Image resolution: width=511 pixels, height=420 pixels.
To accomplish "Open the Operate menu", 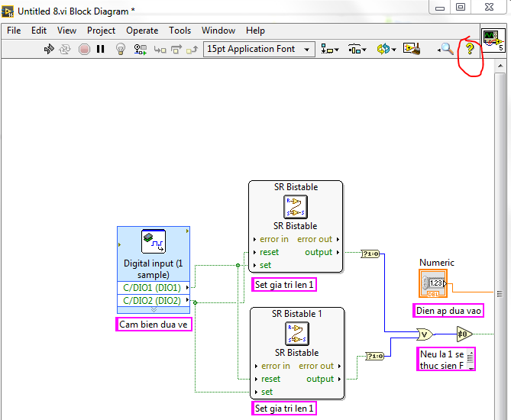I will tap(142, 31).
